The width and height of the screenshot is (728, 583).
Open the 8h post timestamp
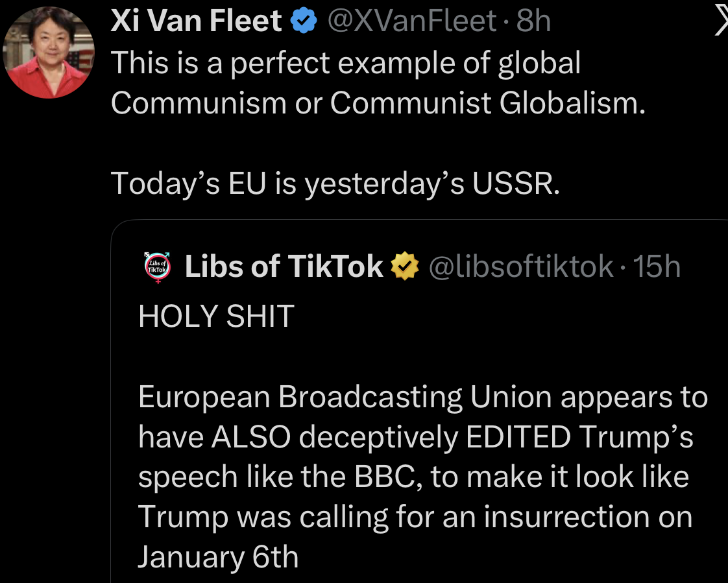point(533,22)
